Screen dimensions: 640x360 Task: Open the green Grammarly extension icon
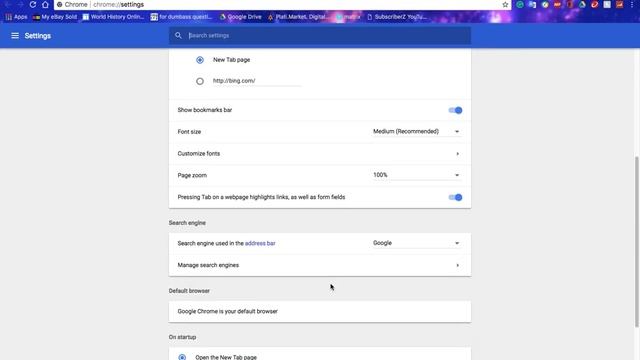[x=520, y=4]
